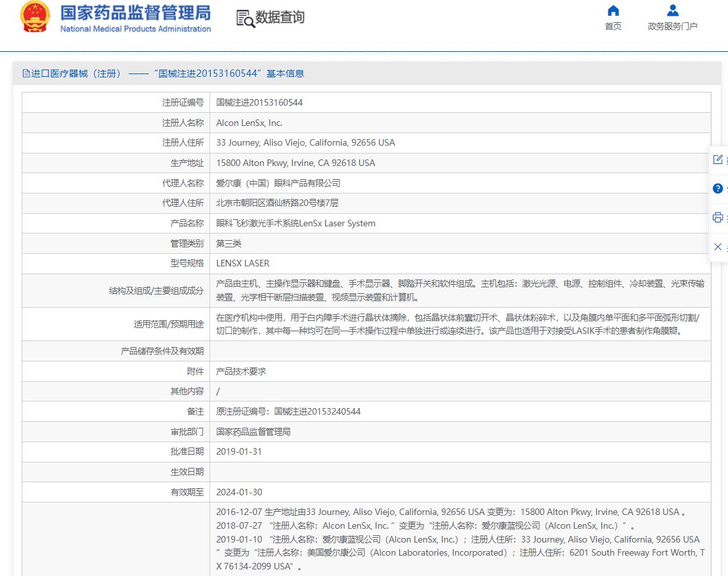The image size is (728, 576).
Task: Select the text starting 在医疗机构中使用
Action: [x=458, y=324]
